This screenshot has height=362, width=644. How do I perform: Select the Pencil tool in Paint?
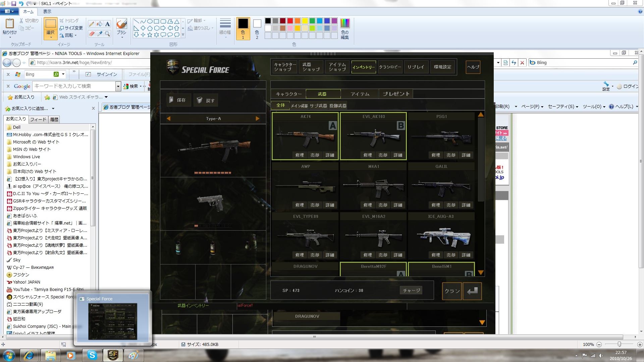[92, 24]
